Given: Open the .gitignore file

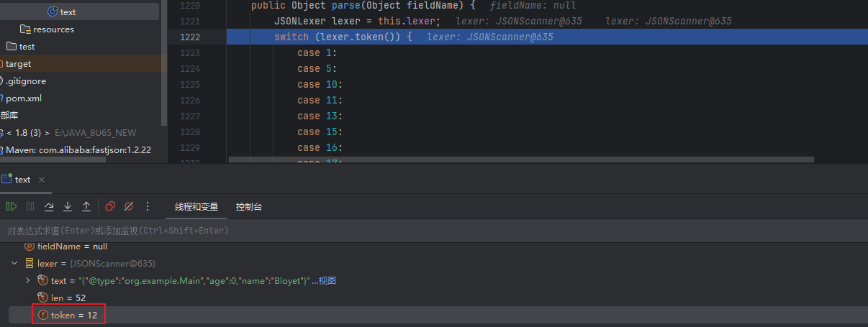Looking at the screenshot, I should tap(26, 81).
